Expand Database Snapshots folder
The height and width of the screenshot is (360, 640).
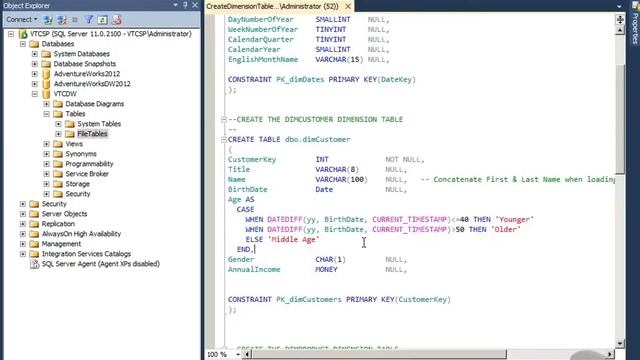point(35,64)
